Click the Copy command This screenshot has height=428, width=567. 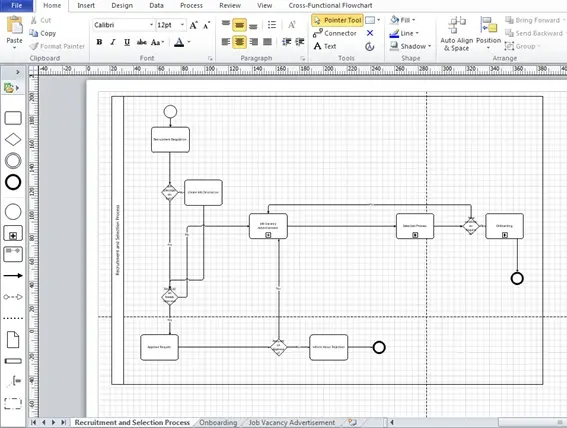click(x=43, y=33)
